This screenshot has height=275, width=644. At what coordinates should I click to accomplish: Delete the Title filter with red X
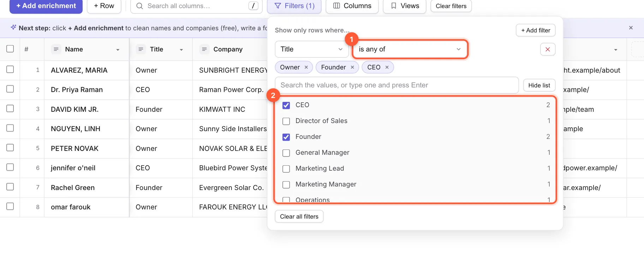(548, 49)
